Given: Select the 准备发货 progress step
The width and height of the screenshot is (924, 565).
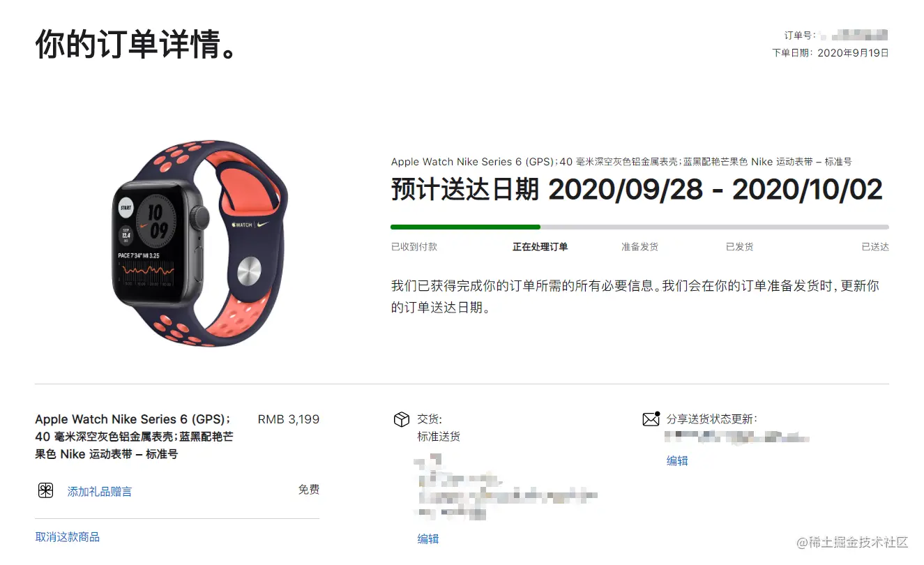Looking at the screenshot, I should pyautogui.click(x=639, y=247).
